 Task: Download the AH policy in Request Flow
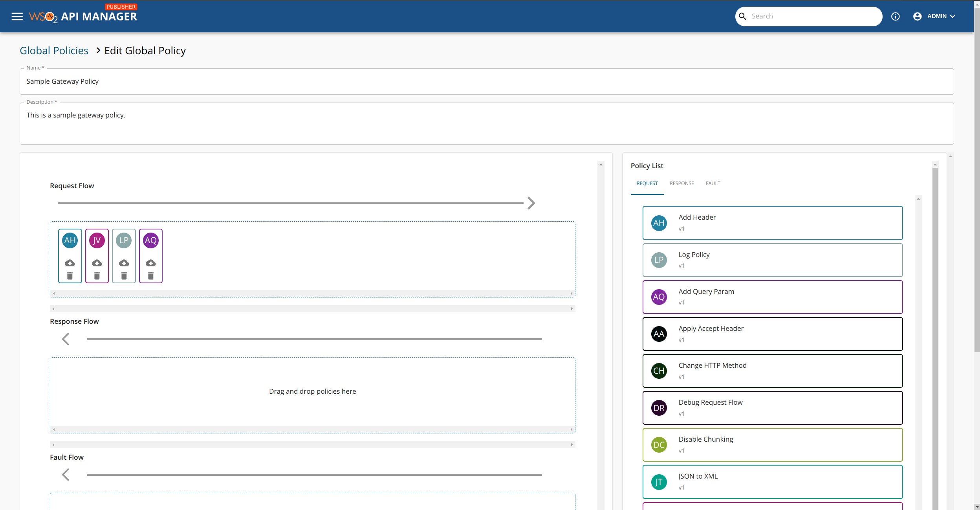click(x=70, y=263)
